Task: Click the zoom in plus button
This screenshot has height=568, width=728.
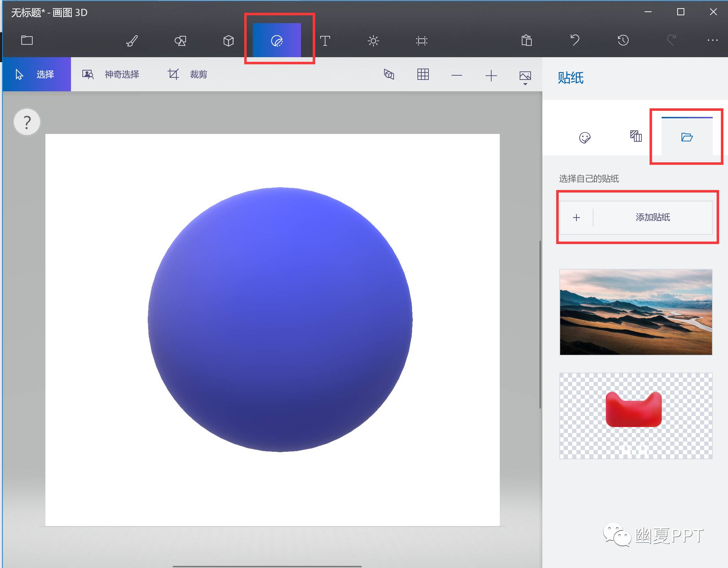Action: click(491, 75)
